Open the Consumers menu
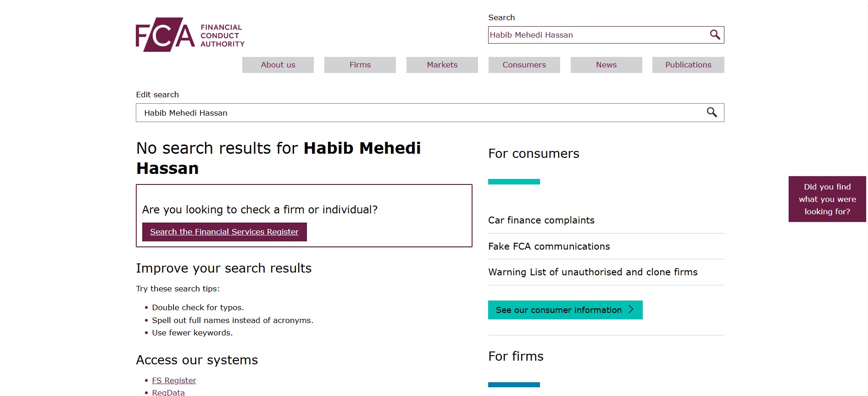The width and height of the screenshot is (868, 396). point(524,65)
